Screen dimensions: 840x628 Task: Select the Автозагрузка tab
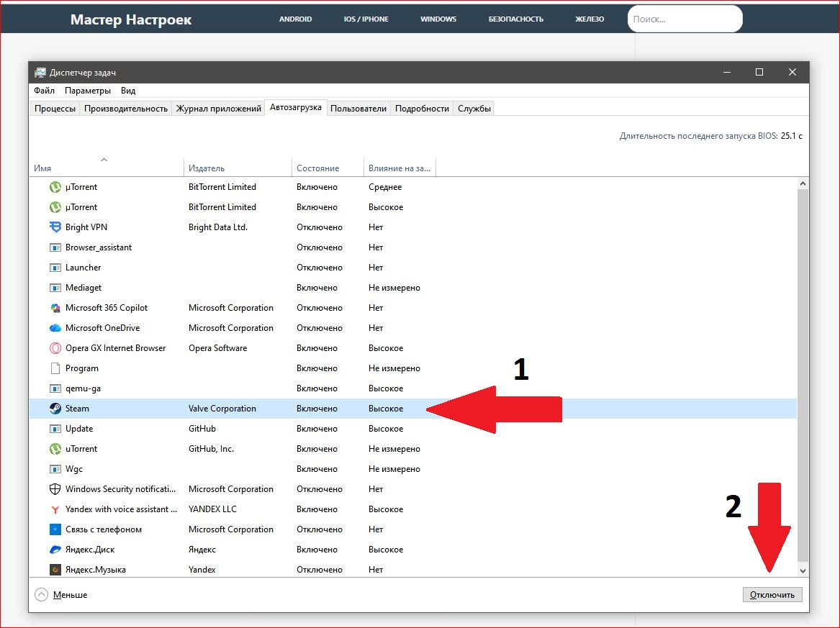coord(296,107)
